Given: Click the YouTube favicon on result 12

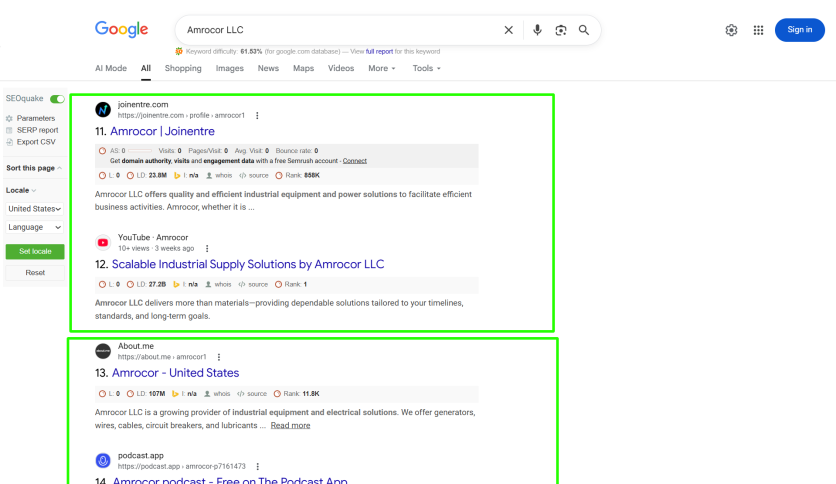Looking at the screenshot, I should click(x=103, y=243).
